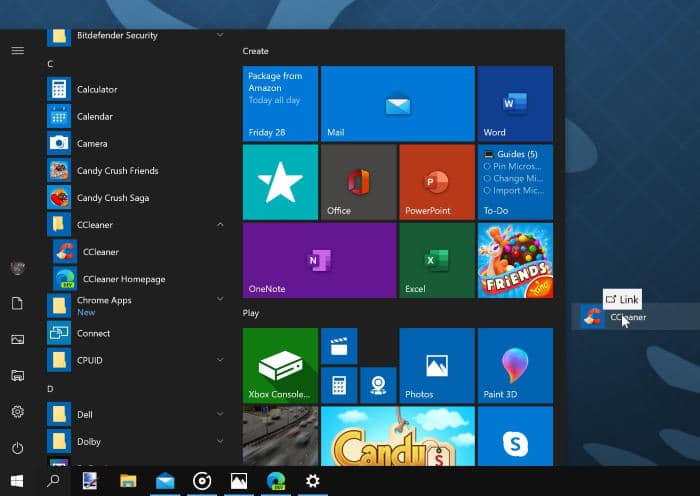This screenshot has height=496, width=700.
Task: Open the Xbox Console Companion tile
Action: point(280,366)
